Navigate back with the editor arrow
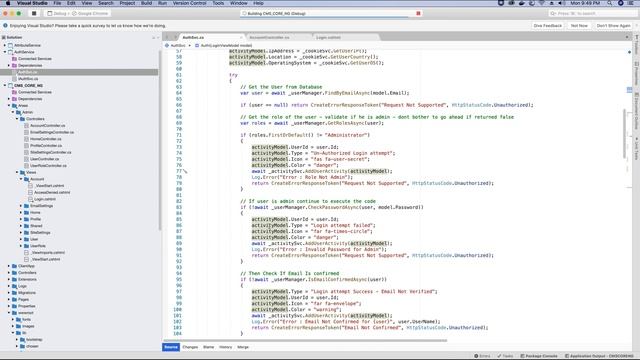Screen dimensions: 640x360 (x=167, y=37)
